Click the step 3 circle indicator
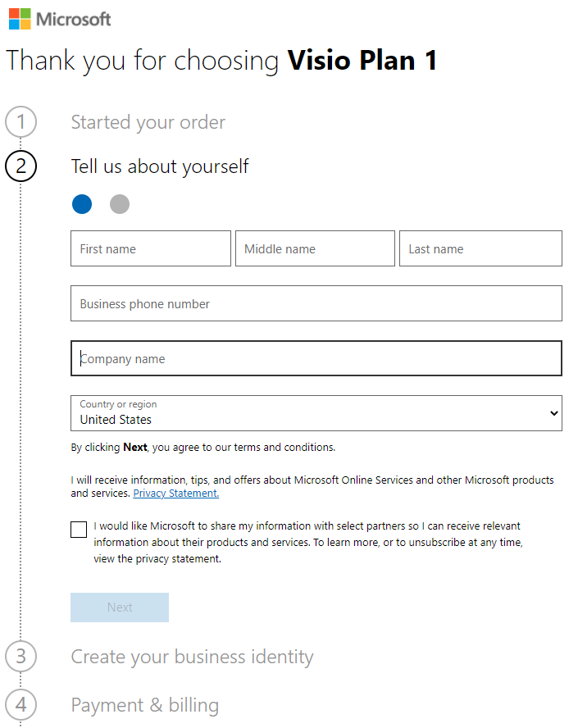This screenshot has height=728, width=578. point(20,657)
